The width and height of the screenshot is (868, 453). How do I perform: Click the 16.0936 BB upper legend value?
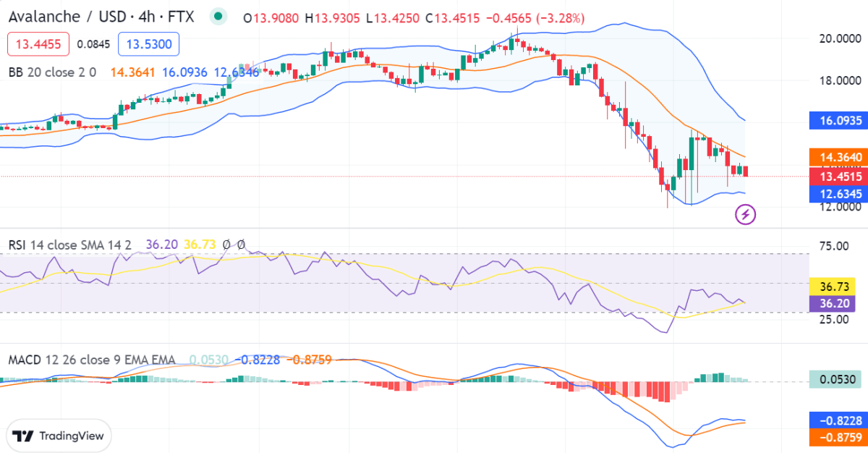point(184,72)
